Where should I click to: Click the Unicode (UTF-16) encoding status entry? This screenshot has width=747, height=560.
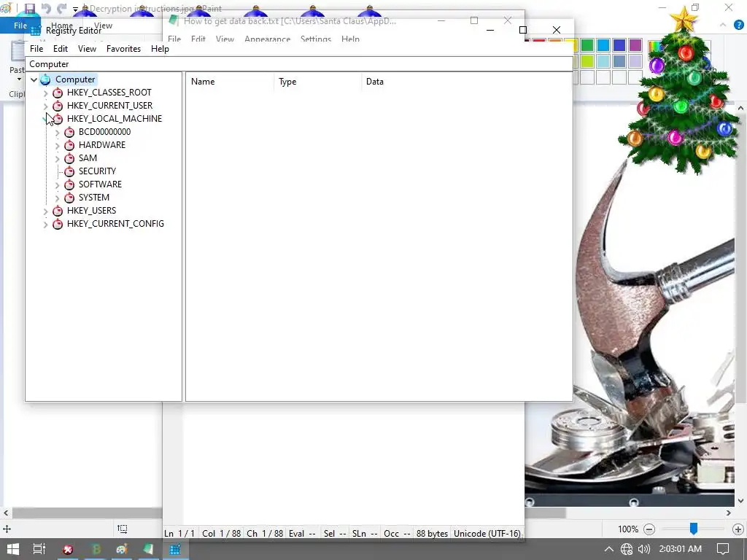click(487, 534)
